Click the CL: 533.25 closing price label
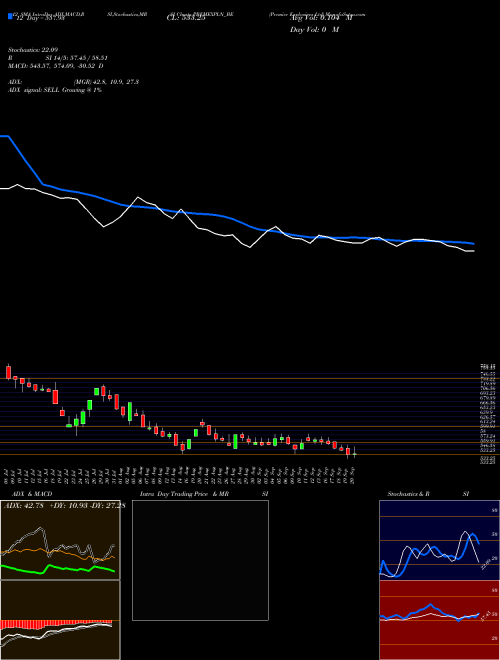Screen dimensions: 500x660 pyautogui.click(x=186, y=18)
